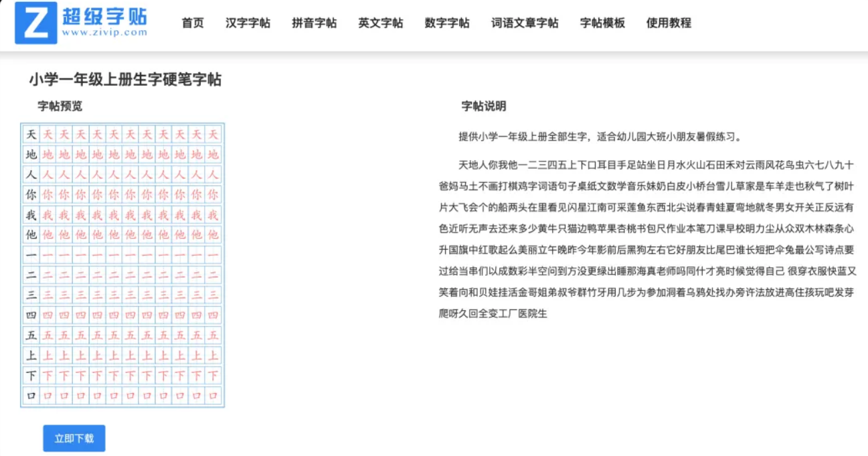Click the 天 character row in the preview
The height and width of the screenshot is (456, 868).
pyautogui.click(x=123, y=135)
